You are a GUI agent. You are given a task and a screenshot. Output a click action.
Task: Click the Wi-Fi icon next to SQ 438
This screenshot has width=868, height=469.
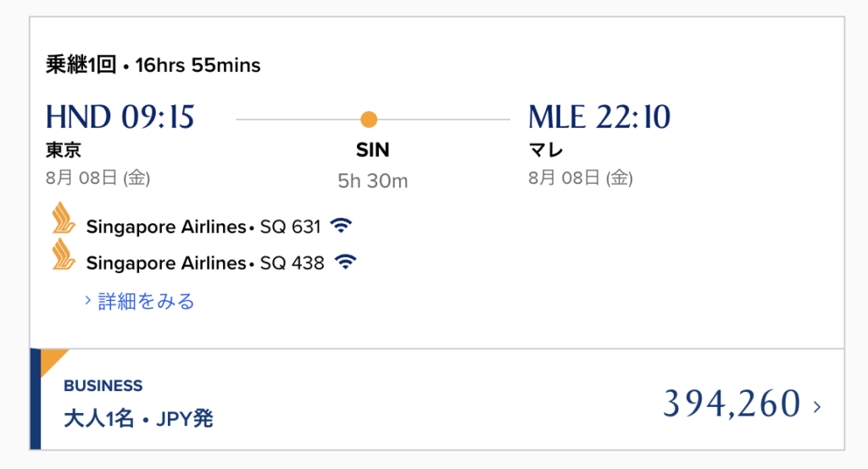(346, 261)
